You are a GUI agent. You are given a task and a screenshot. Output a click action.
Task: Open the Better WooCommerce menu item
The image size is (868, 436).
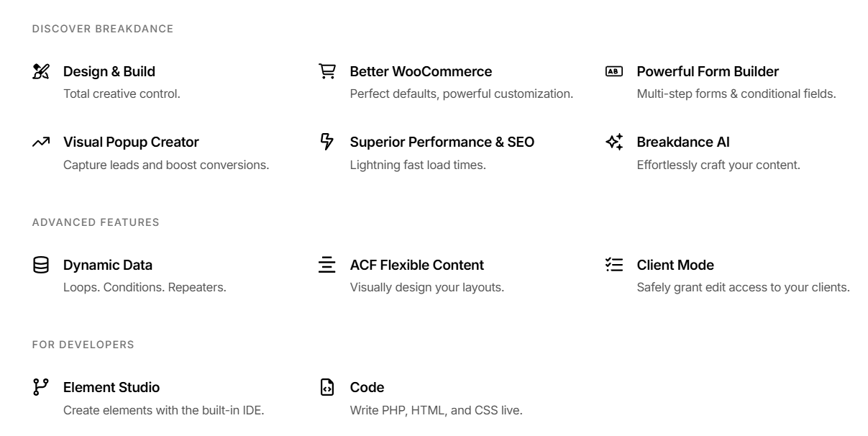pyautogui.click(x=421, y=71)
